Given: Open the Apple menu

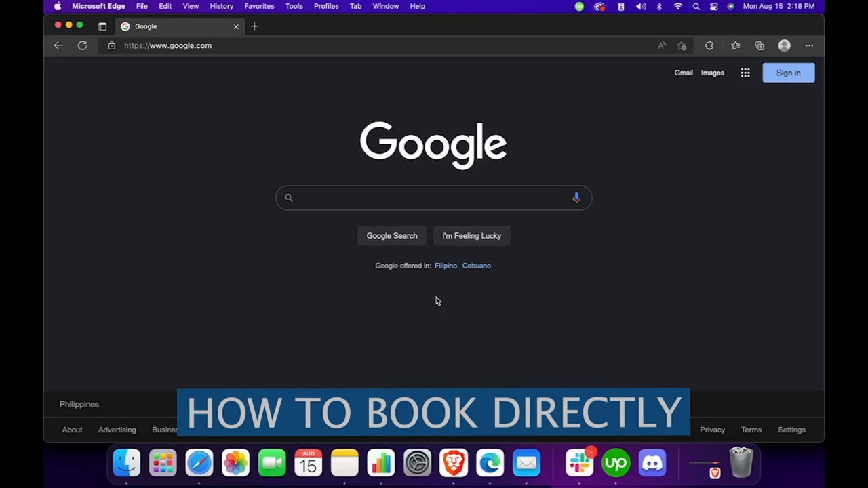Looking at the screenshot, I should coord(58,6).
